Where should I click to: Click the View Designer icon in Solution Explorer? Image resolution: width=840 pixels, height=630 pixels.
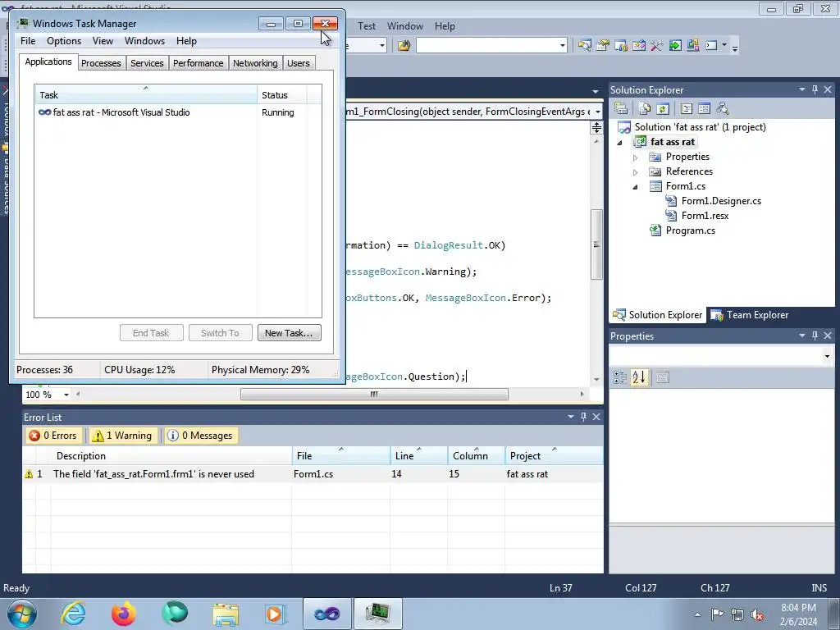click(x=704, y=109)
